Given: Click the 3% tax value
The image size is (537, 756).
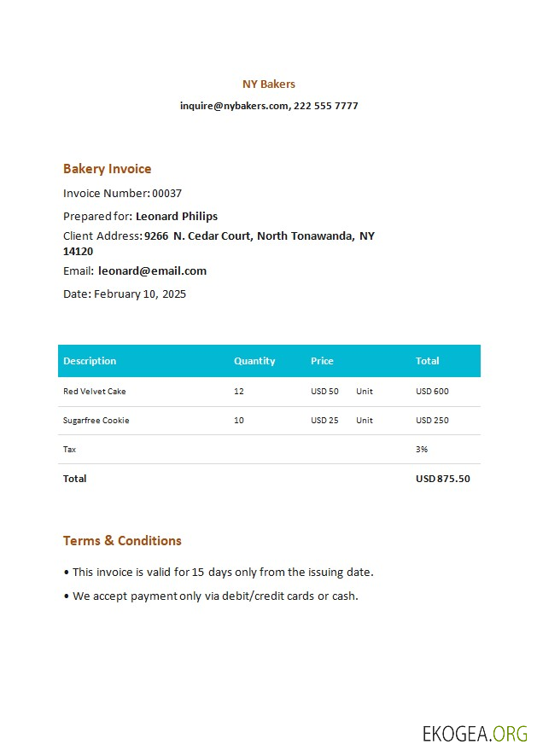Looking at the screenshot, I should coord(422,449).
